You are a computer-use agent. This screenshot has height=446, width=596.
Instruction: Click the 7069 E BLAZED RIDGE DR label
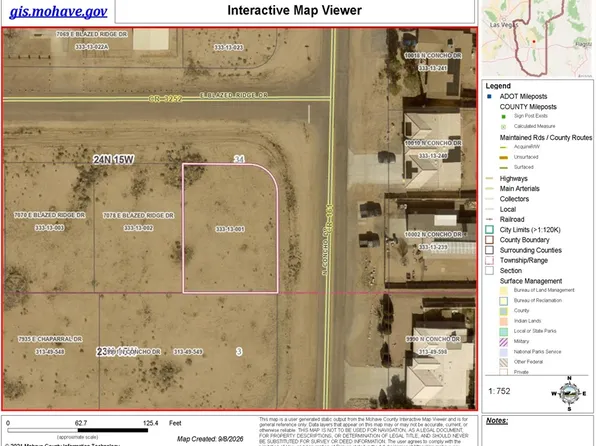point(92,34)
